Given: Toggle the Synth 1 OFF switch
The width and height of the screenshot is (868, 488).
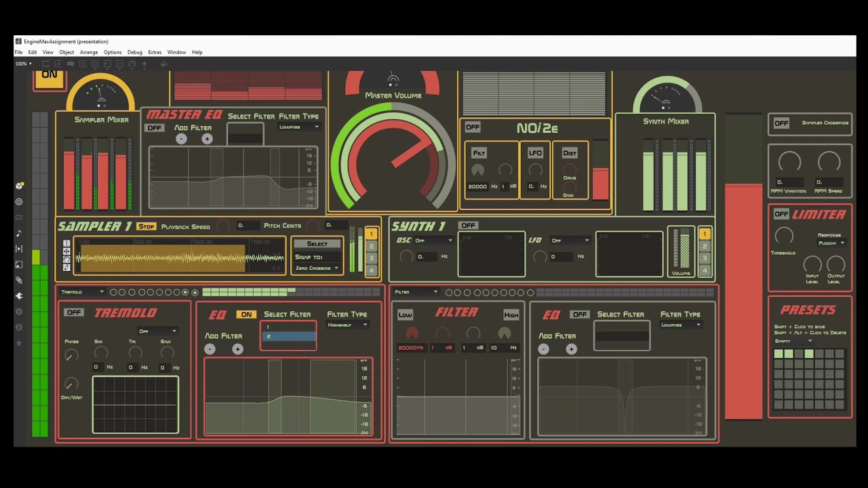Looking at the screenshot, I should pyautogui.click(x=468, y=225).
